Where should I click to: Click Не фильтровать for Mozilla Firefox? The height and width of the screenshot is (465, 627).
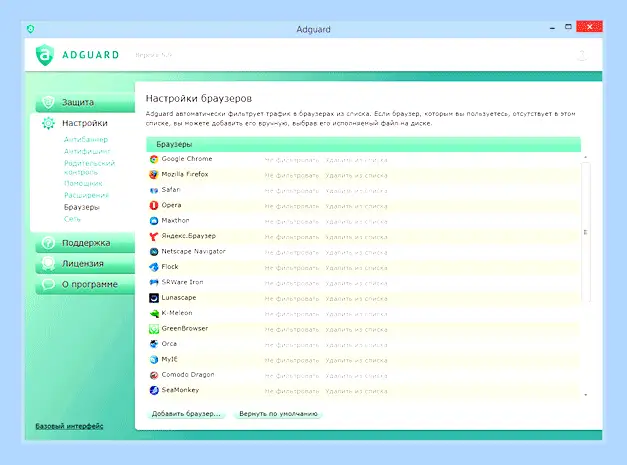[x=292, y=176]
